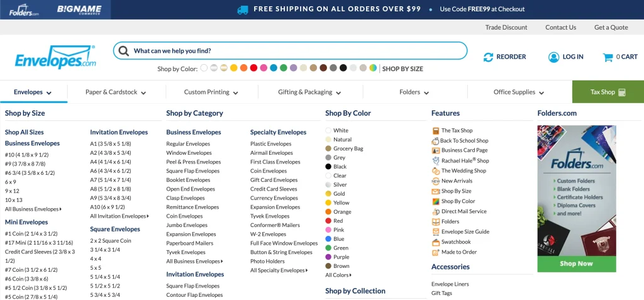Focus the 'What can we help you find?' search field

(x=296, y=51)
